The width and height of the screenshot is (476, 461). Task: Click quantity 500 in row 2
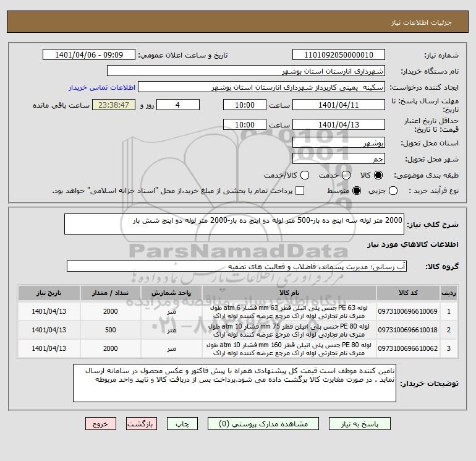tap(110, 330)
